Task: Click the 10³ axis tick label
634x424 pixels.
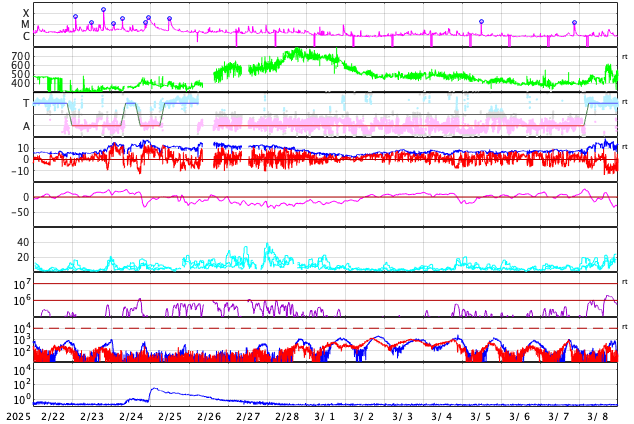Action: pyautogui.click(x=22, y=340)
